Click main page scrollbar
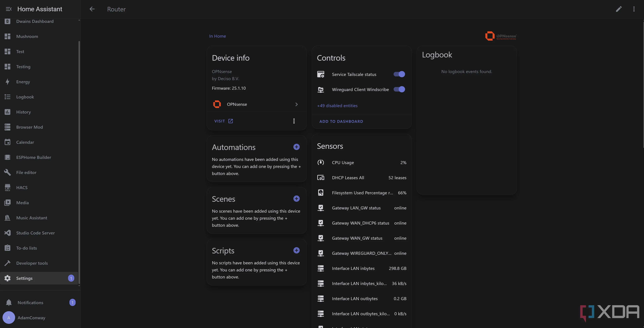This screenshot has width=644, height=328. [643, 85]
